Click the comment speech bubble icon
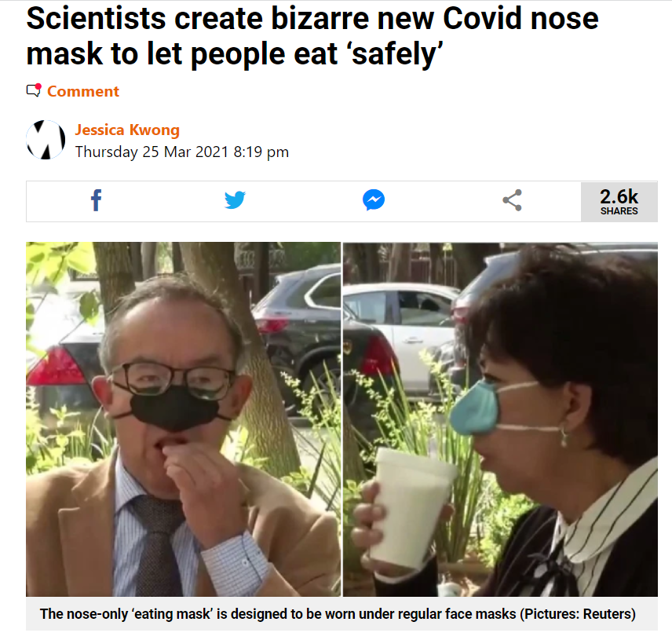This screenshot has height=640, width=672. click(x=34, y=90)
